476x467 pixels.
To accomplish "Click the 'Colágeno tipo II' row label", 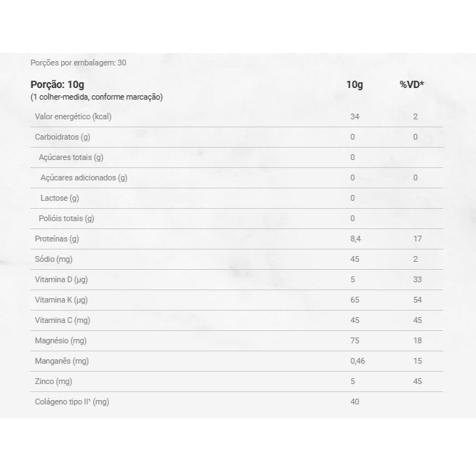I will tap(71, 402).
